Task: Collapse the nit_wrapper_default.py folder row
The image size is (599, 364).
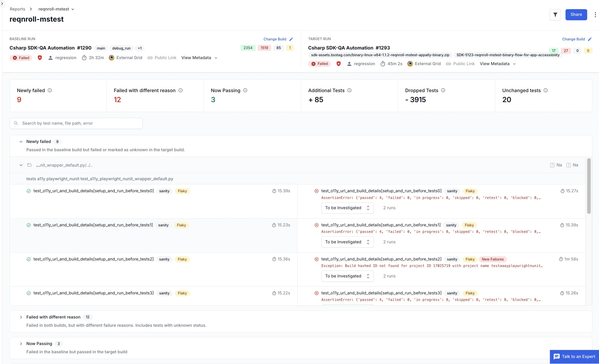Action: coord(21,165)
